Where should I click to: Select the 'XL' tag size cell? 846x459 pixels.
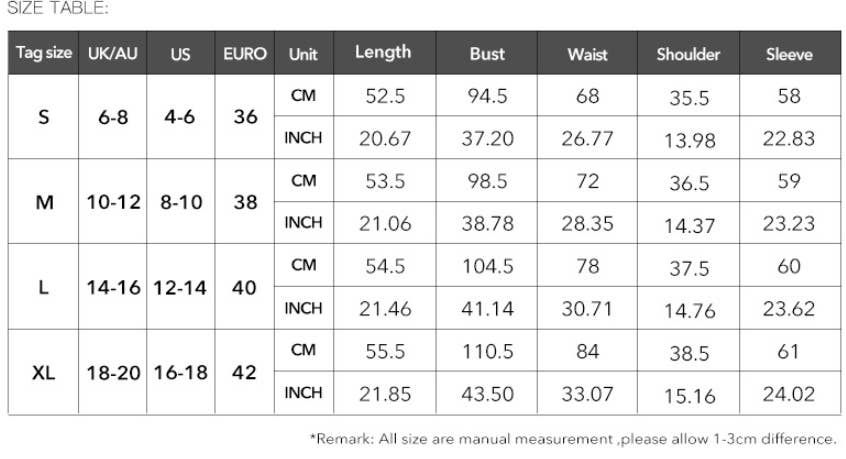click(44, 372)
